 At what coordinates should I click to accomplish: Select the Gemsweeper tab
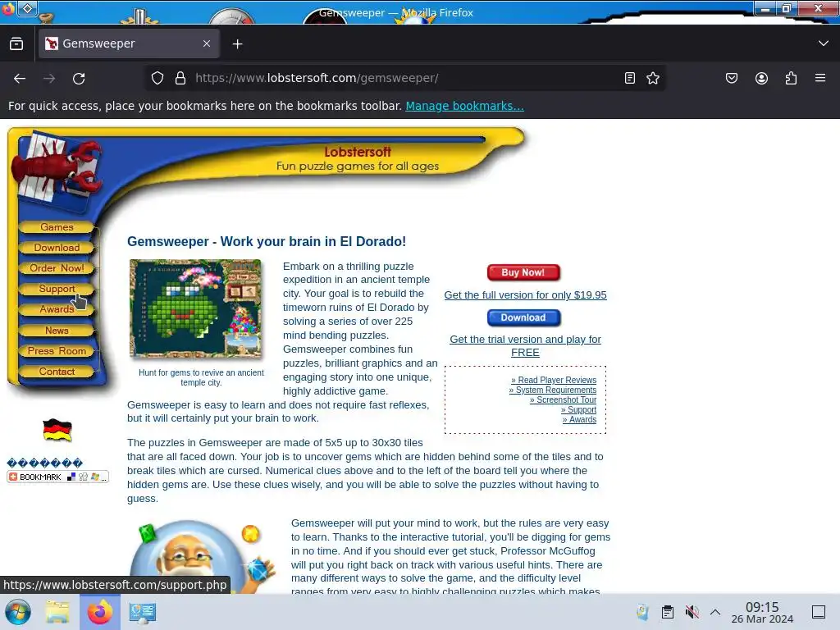[x=129, y=44]
